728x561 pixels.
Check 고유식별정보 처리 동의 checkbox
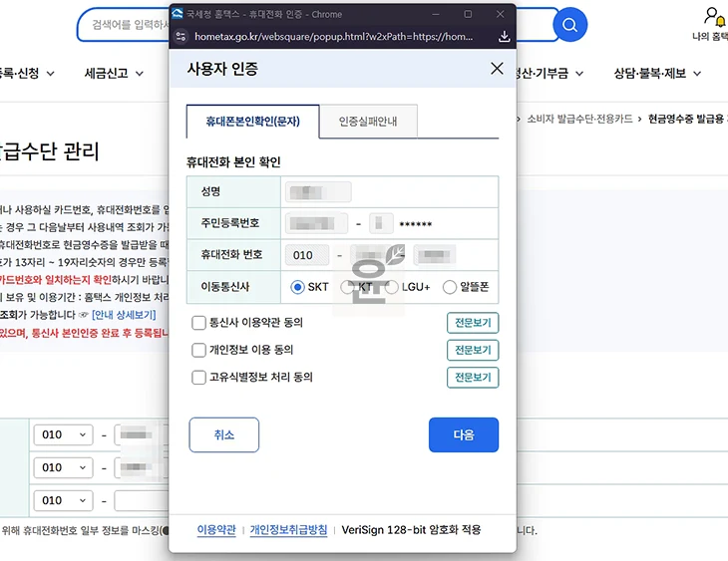pos(198,378)
